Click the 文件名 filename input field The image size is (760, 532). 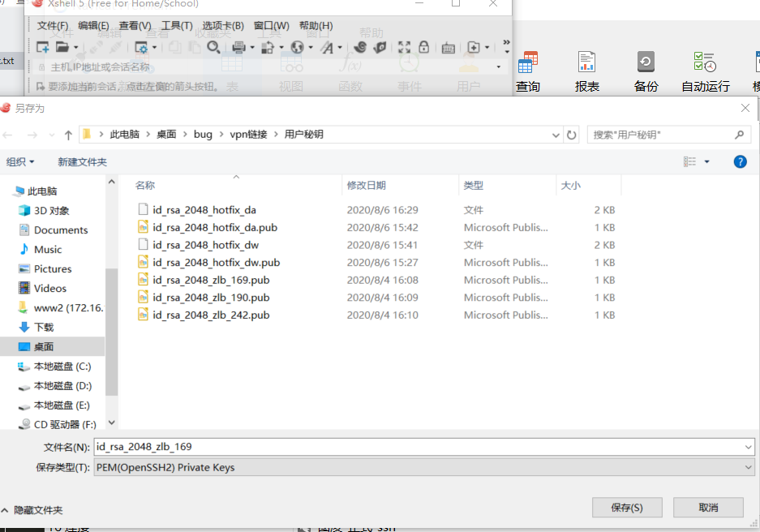(418, 447)
